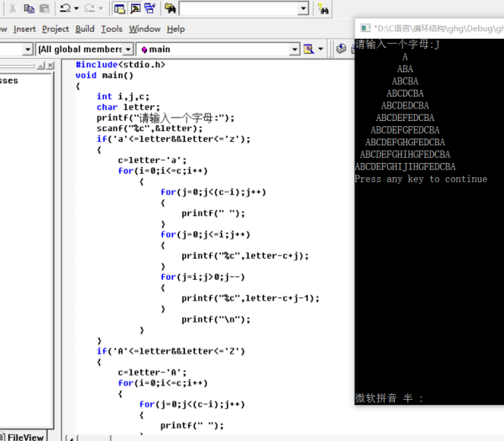Click console output row ABA

(x=405, y=69)
